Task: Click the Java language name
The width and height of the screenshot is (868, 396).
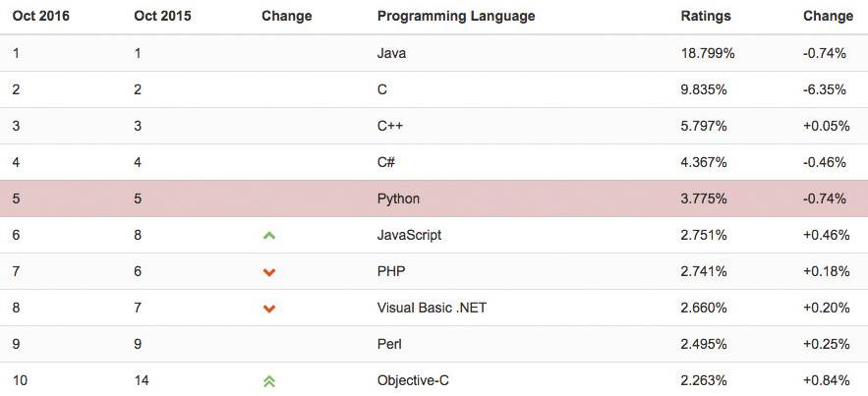Action: [x=391, y=53]
